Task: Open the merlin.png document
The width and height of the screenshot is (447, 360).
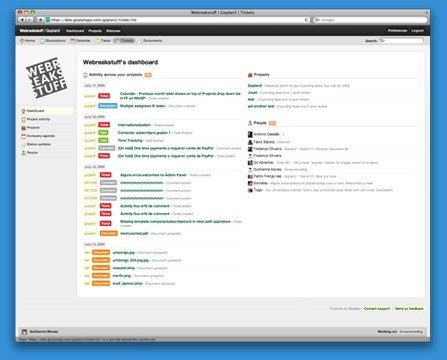Action: (122, 276)
